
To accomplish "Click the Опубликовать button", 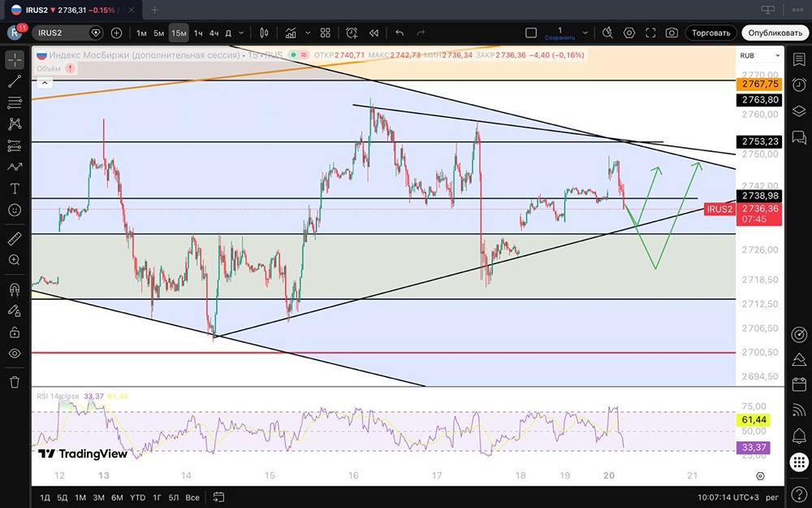I will tap(775, 33).
